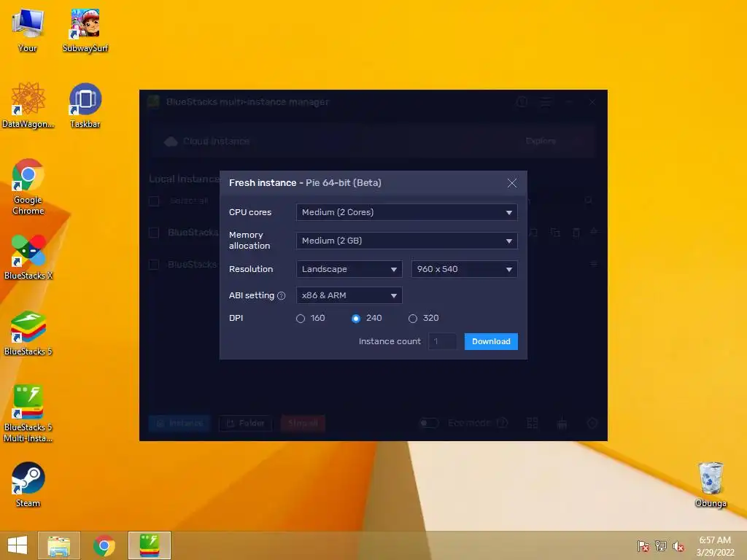Click the muted volume tray icon
The width and height of the screenshot is (747, 560).
click(x=678, y=546)
